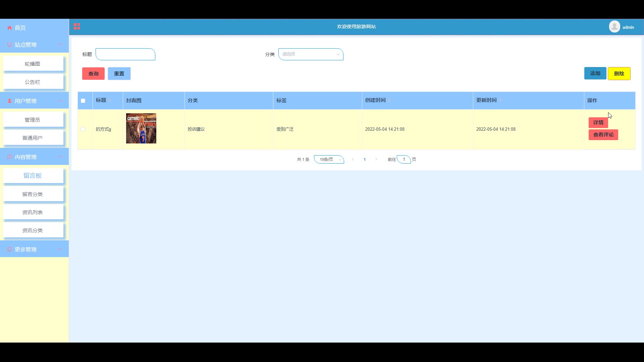Viewport: 644px width, 362px height.
Task: Click the red grid menu icon
Action: [77, 26]
